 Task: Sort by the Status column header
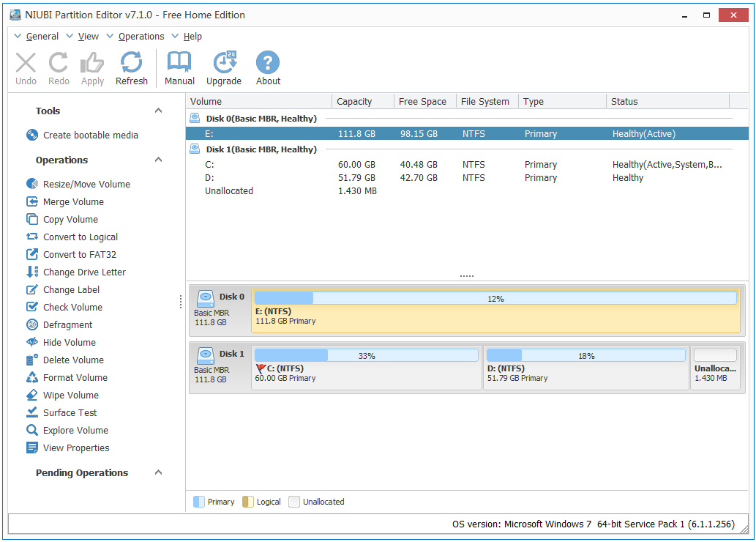[667, 101]
